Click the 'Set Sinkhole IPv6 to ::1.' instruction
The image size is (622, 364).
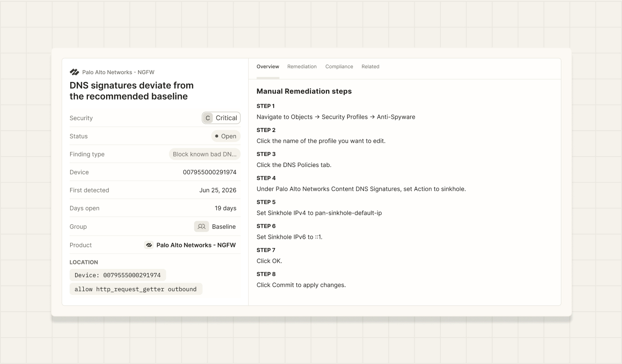(290, 237)
